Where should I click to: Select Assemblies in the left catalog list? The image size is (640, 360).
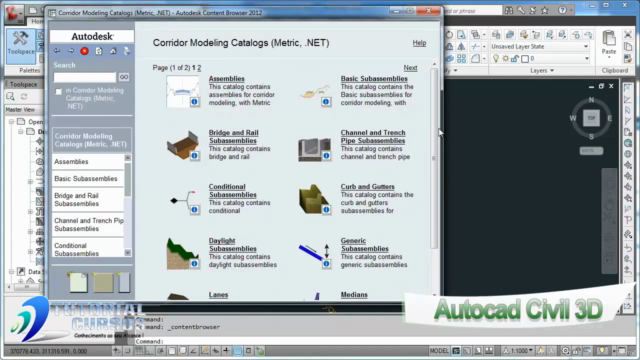[88, 162]
